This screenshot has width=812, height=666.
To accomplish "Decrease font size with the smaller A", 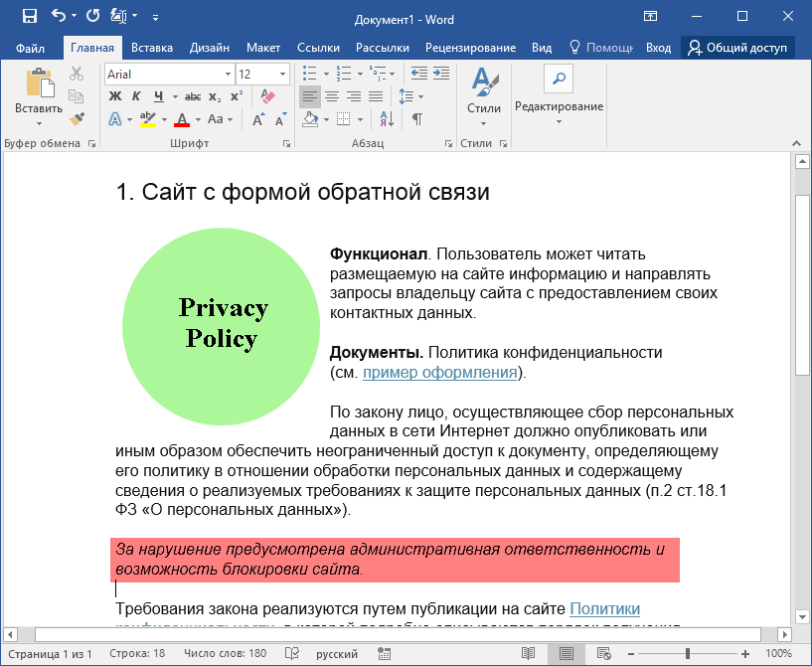I will point(280,119).
